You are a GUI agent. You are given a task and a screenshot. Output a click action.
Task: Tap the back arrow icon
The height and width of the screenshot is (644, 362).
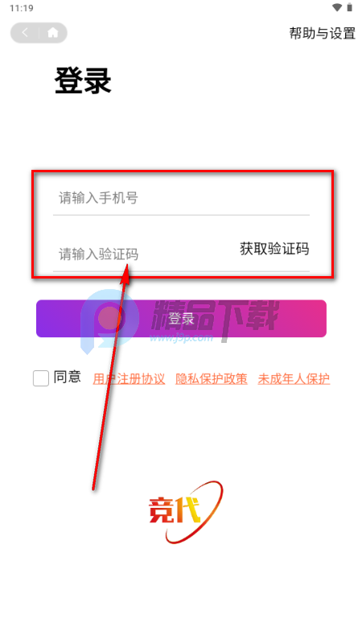coord(25,33)
